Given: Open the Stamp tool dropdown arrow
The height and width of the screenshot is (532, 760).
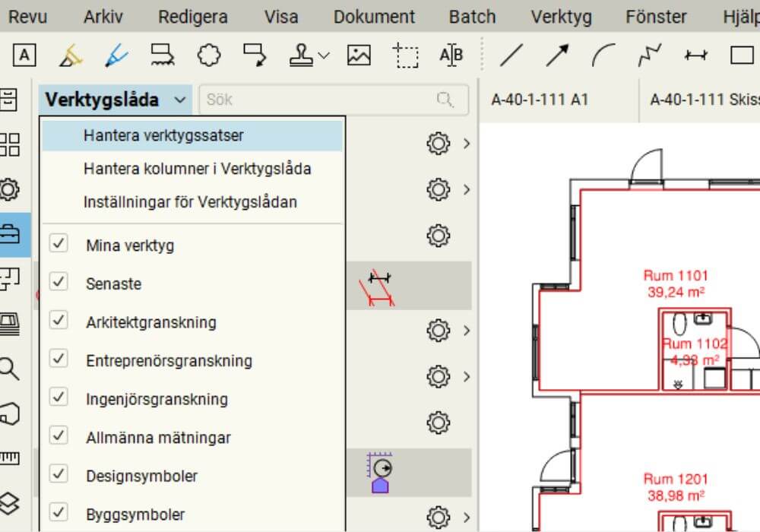Looking at the screenshot, I should pyautogui.click(x=325, y=55).
